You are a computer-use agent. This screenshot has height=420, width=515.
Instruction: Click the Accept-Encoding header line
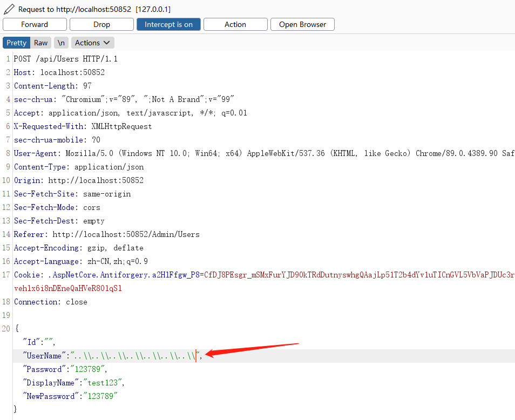pos(79,248)
